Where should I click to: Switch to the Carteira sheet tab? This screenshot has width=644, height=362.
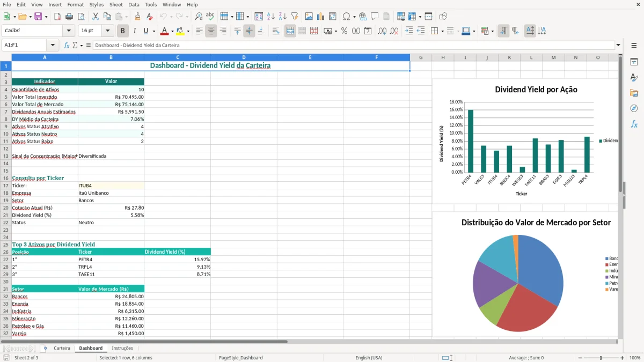(x=62, y=348)
